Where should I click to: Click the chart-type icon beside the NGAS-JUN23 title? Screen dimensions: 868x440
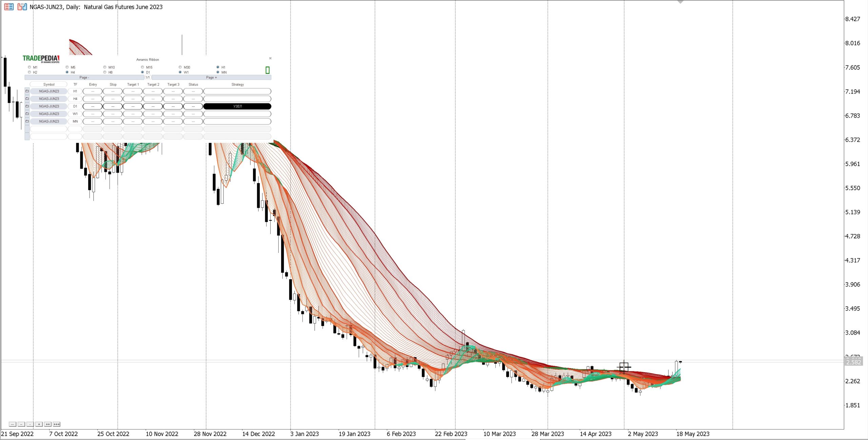[22, 7]
